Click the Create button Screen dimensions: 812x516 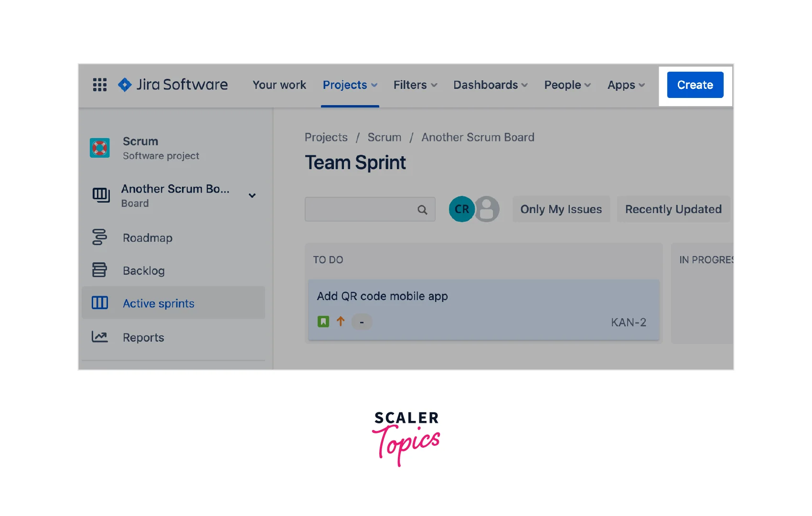[x=695, y=85]
